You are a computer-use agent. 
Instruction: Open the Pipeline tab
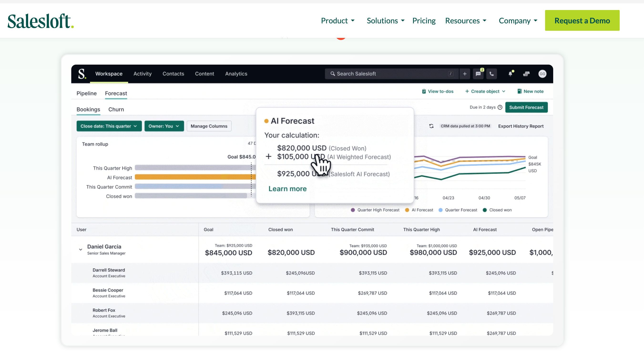(87, 93)
